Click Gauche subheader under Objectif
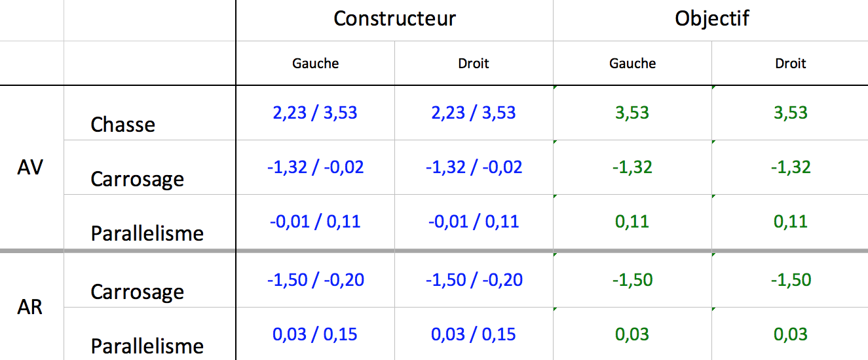 point(632,63)
